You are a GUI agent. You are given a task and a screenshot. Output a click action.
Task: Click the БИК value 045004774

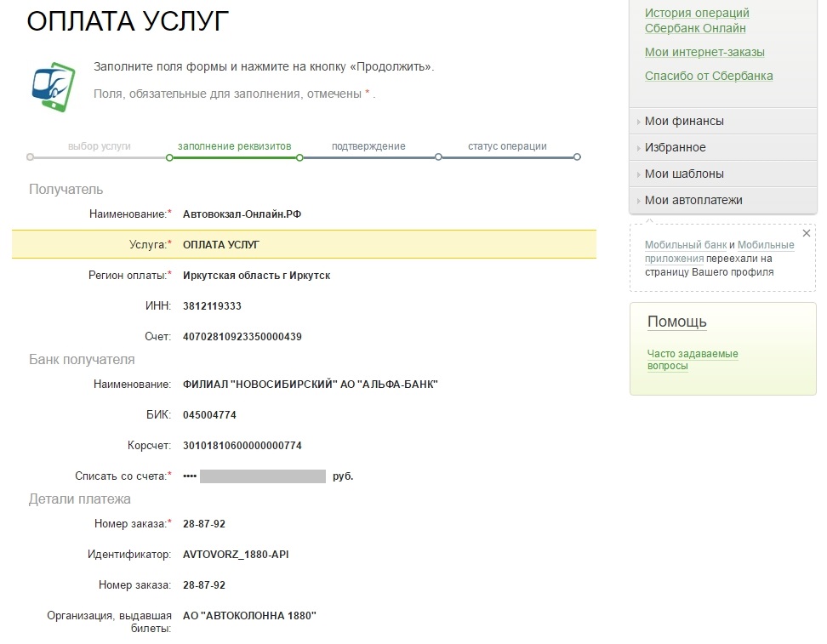(x=209, y=415)
